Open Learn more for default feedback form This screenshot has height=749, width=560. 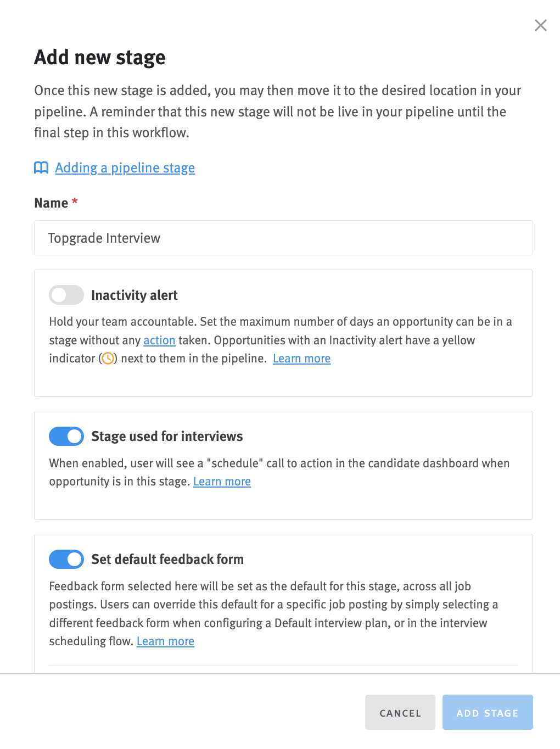coord(165,641)
